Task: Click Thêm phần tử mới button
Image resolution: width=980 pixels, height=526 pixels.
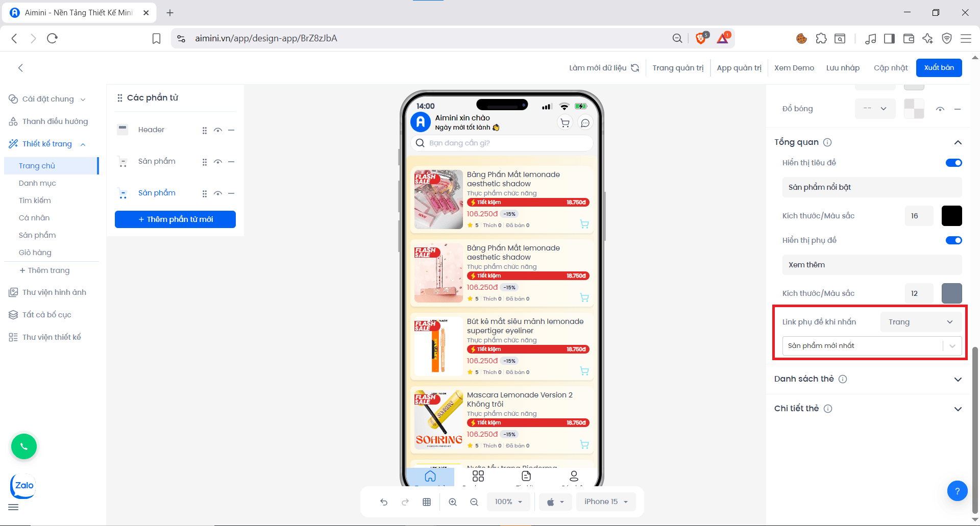Action: click(175, 219)
